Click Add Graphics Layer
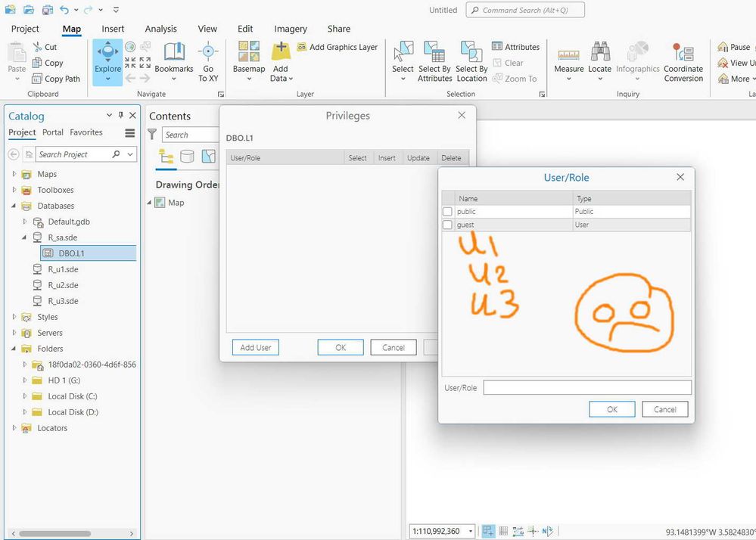This screenshot has height=540, width=756. 338,47
